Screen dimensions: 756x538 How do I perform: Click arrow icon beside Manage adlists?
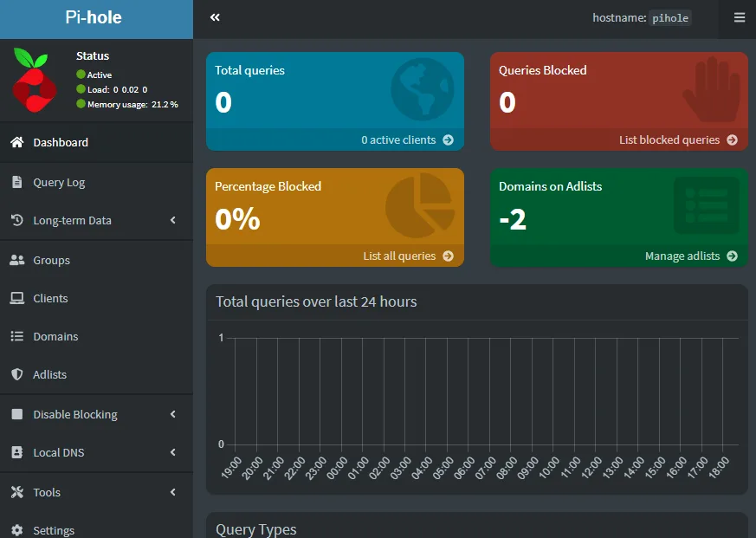pos(732,256)
